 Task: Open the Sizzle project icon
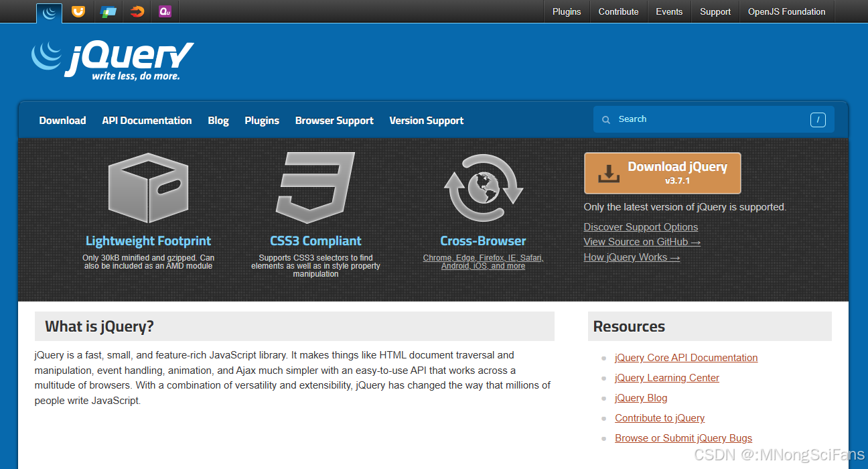(x=137, y=11)
